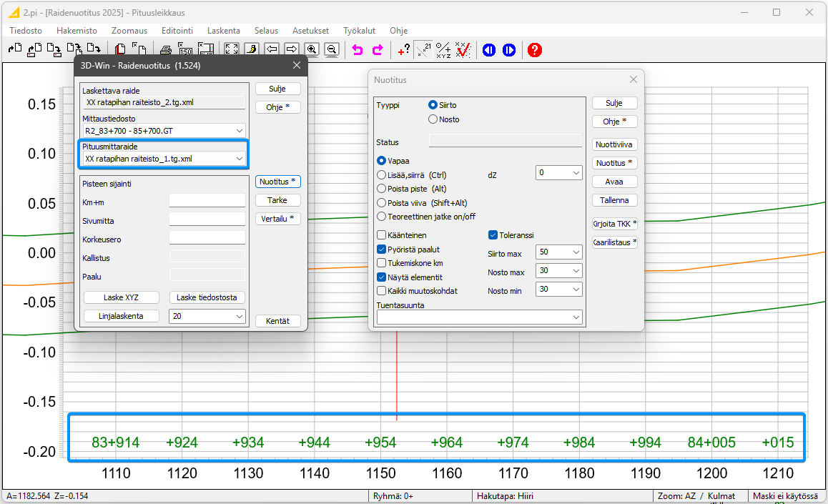Disable the Toleranssi checkbox
This screenshot has width=828, height=504.
[x=493, y=235]
